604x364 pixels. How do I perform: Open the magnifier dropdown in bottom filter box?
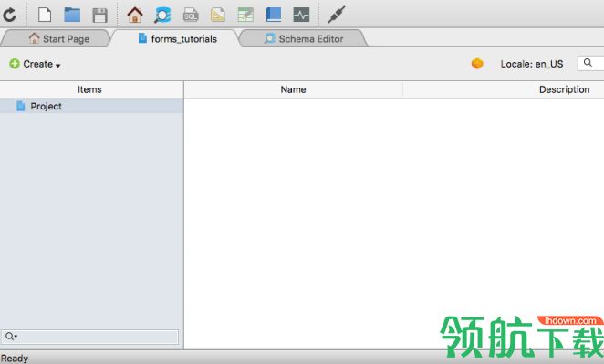pos(11,337)
